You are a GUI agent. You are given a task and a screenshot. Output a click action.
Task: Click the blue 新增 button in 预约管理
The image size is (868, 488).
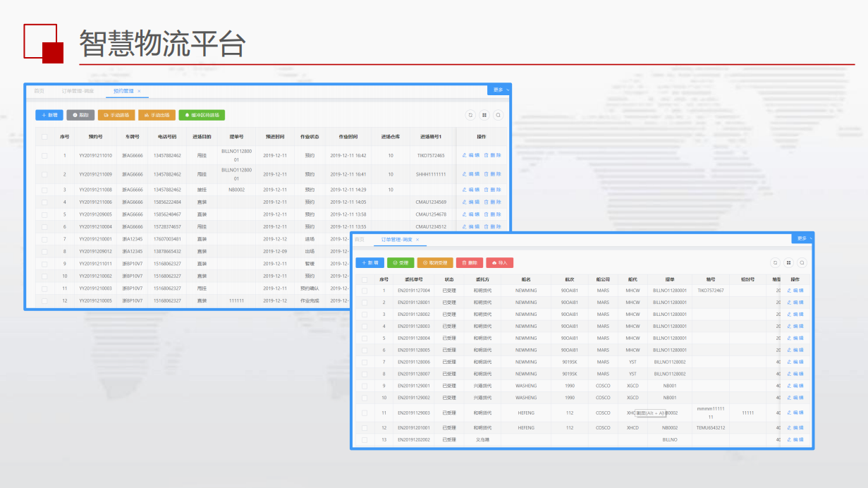tap(49, 115)
